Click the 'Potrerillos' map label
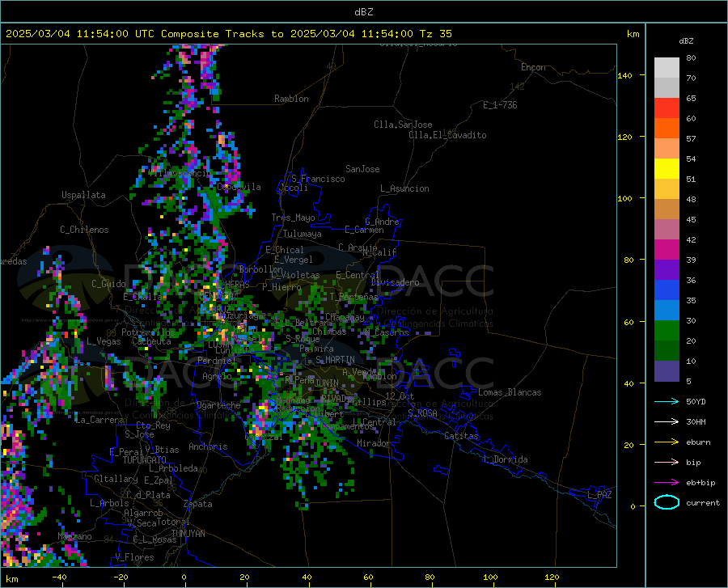Viewport: 728px width, 588px height. point(148,332)
